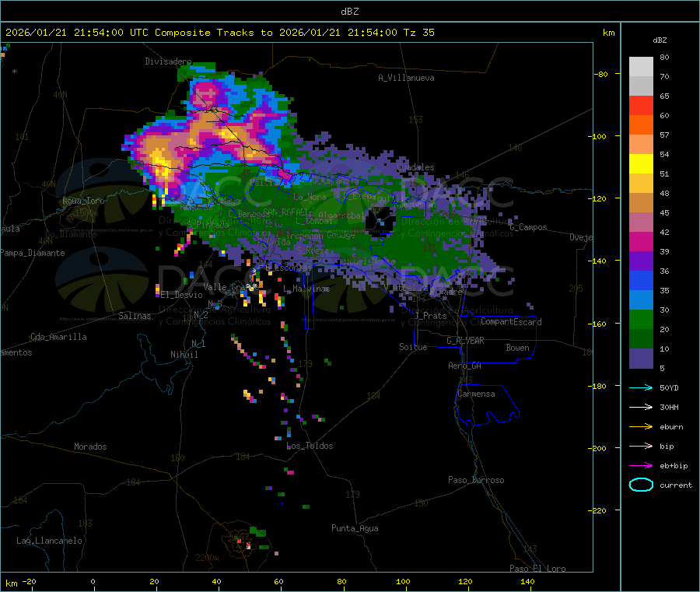Viewport: 700px width, 592px height.
Task: Click the 'Carmensa' map label
Action: [476, 394]
